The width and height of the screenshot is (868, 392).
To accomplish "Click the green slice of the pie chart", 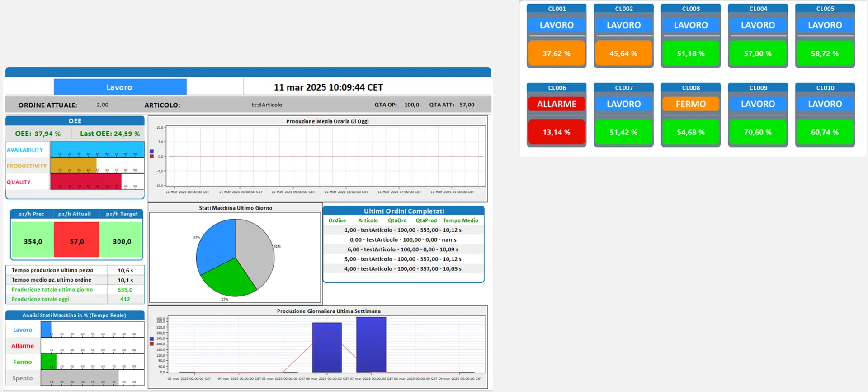I will pos(228,278).
